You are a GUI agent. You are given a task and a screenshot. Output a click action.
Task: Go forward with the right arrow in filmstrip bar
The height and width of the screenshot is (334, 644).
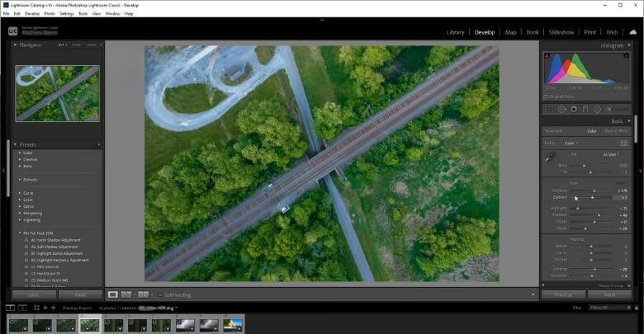tap(53, 308)
